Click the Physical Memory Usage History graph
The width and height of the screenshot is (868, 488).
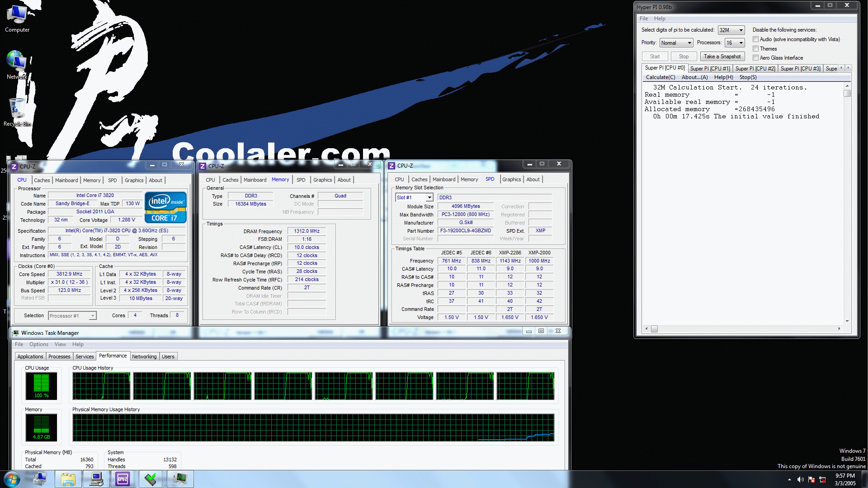pos(313,427)
